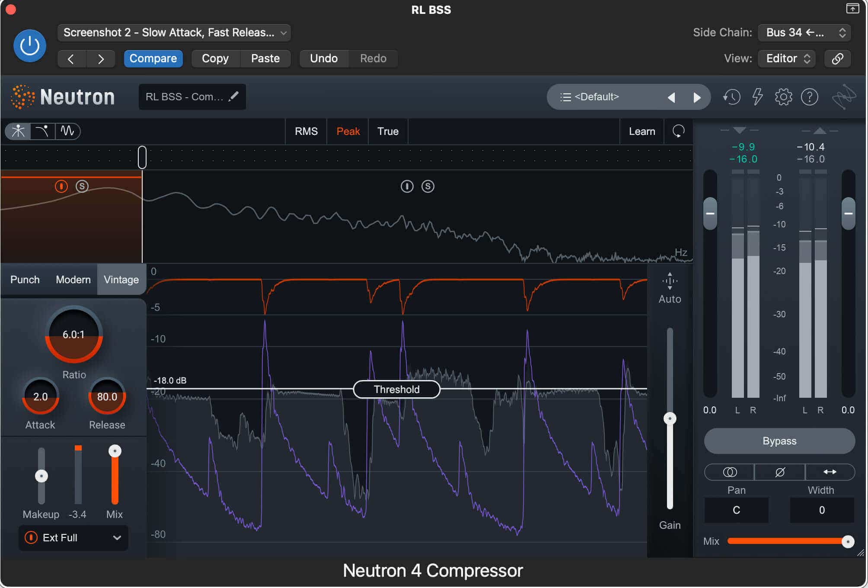Click the Learn button
This screenshot has width=868, height=588.
[x=642, y=131]
